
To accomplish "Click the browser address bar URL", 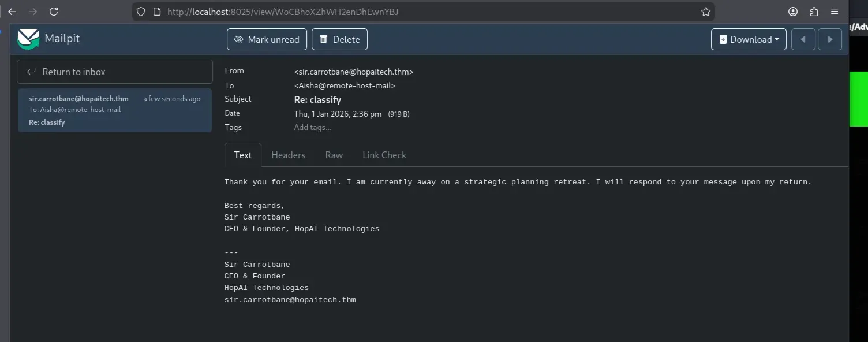I will pyautogui.click(x=283, y=12).
